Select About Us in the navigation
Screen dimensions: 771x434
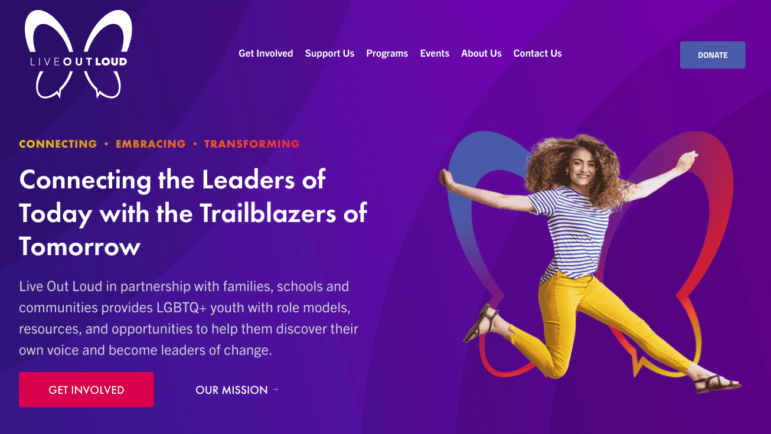[481, 53]
